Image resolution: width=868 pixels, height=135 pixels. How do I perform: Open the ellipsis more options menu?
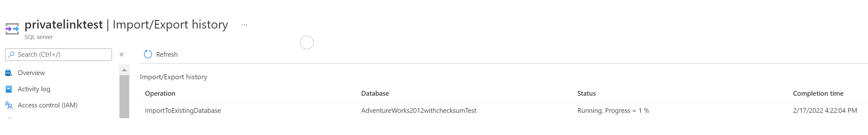pos(244,25)
